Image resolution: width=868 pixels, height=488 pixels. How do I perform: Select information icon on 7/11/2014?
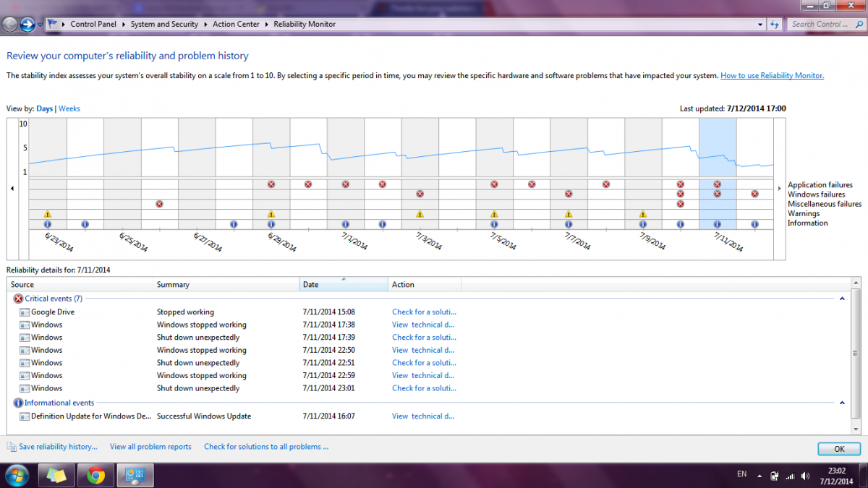pyautogui.click(x=718, y=224)
